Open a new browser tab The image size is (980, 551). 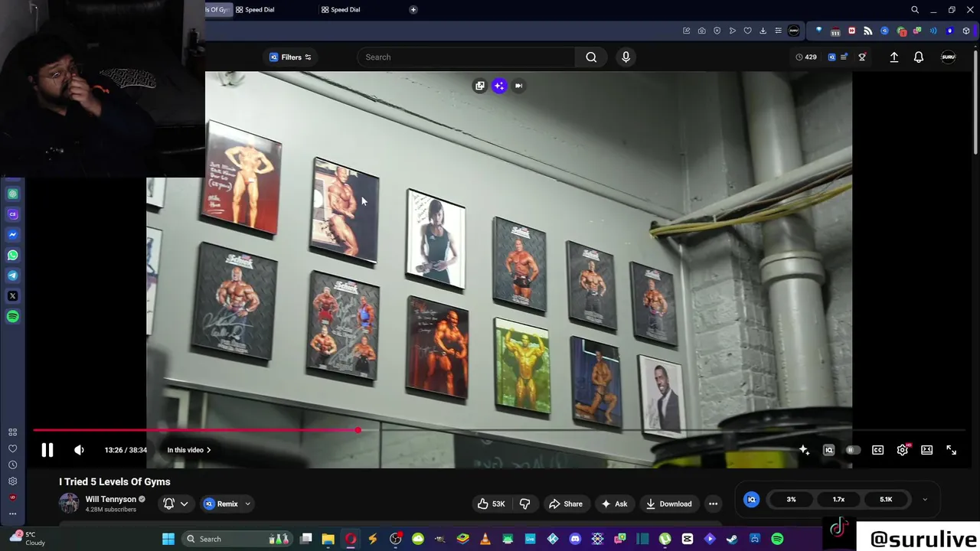(413, 9)
